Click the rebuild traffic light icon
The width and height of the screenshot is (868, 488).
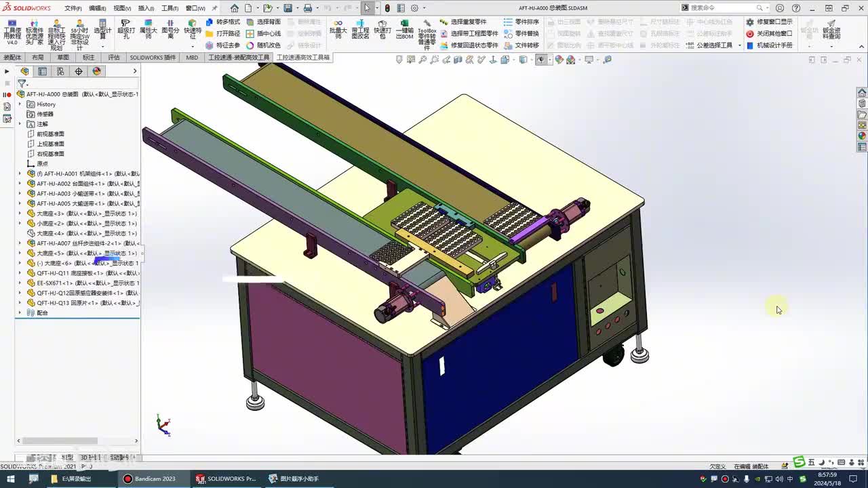click(x=387, y=8)
